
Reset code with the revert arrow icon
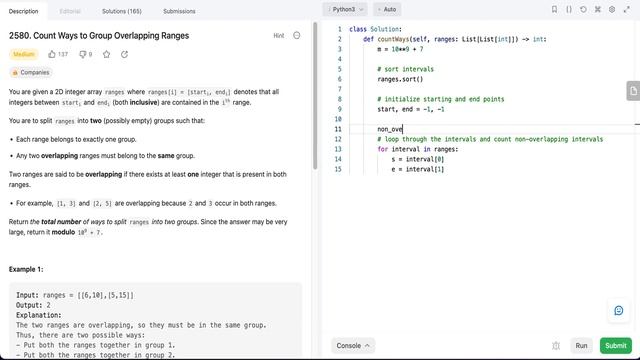pyautogui.click(x=583, y=9)
